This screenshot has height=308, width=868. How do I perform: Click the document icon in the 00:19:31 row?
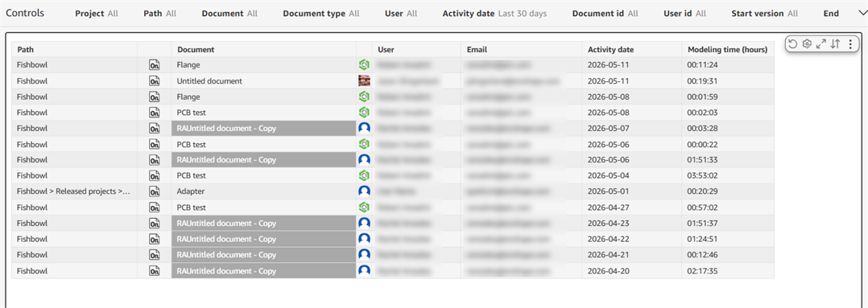(155, 81)
